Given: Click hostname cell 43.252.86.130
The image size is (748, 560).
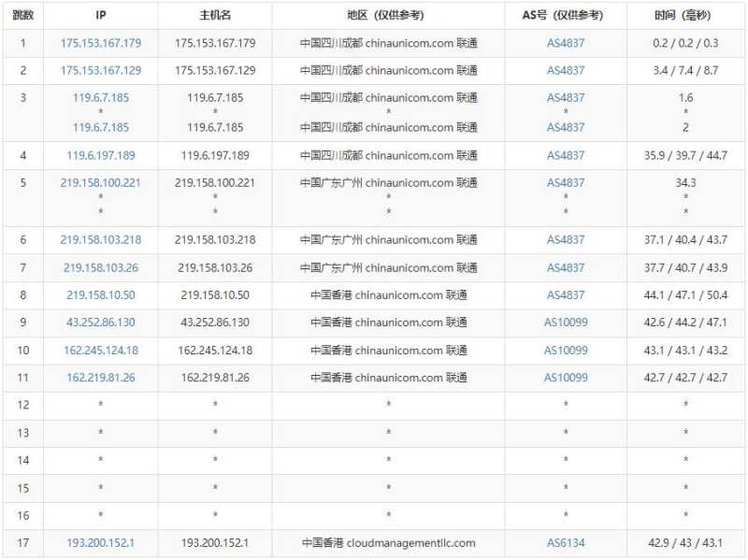Looking at the screenshot, I should [x=215, y=323].
